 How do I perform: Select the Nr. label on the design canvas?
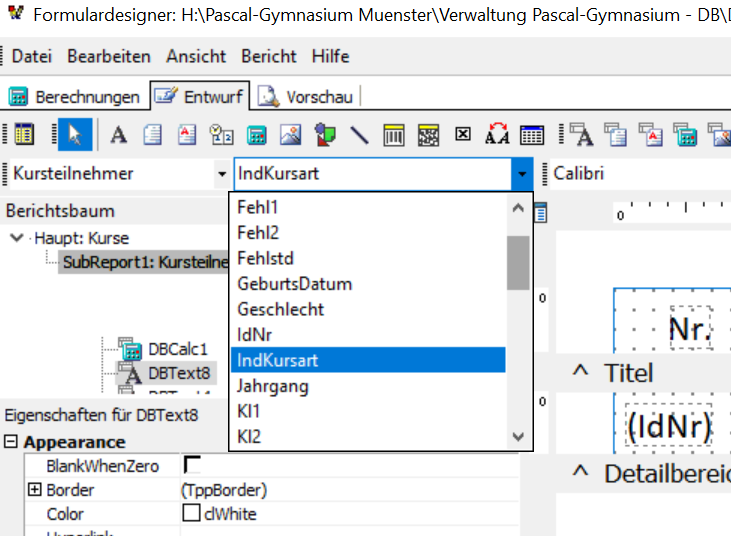691,328
